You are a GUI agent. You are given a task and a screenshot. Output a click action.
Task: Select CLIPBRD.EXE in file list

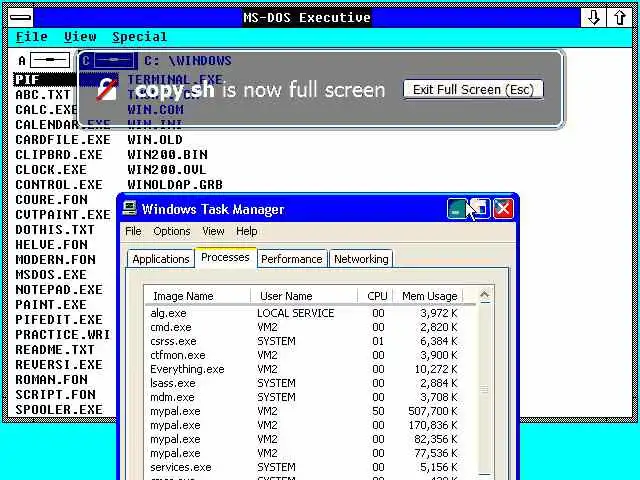pos(59,155)
